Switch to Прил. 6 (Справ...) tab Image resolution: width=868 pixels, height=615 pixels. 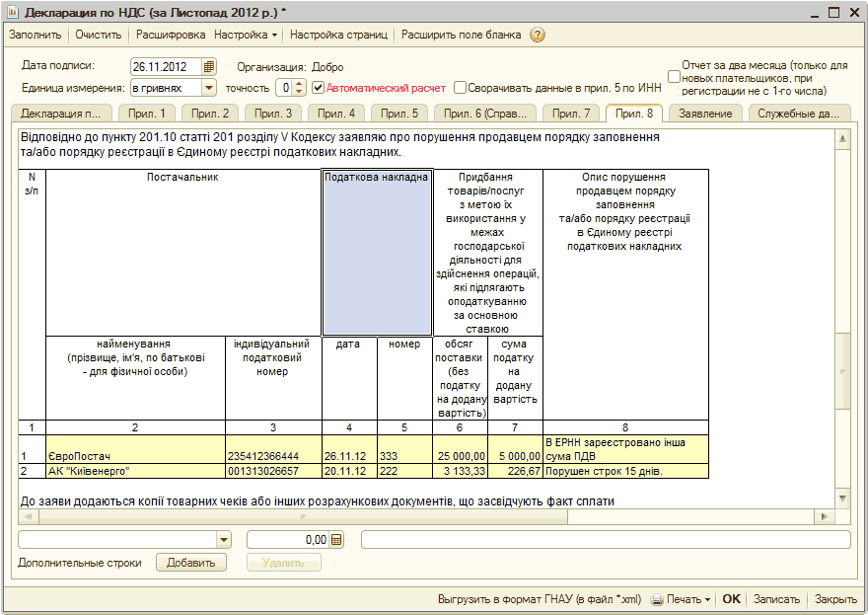tap(485, 114)
